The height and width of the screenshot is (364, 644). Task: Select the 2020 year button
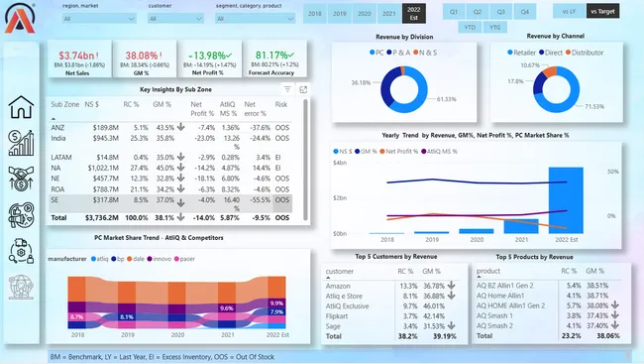click(x=365, y=14)
